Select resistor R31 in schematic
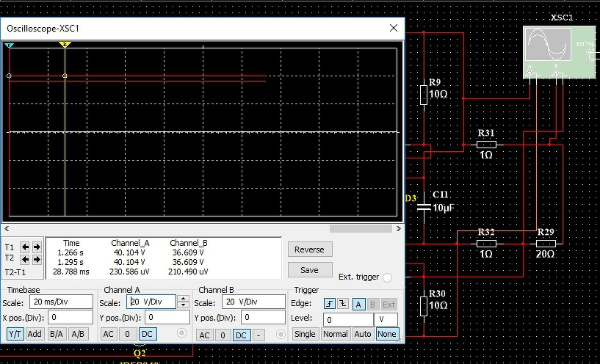Viewport: 600px width, 364px height. point(486,145)
